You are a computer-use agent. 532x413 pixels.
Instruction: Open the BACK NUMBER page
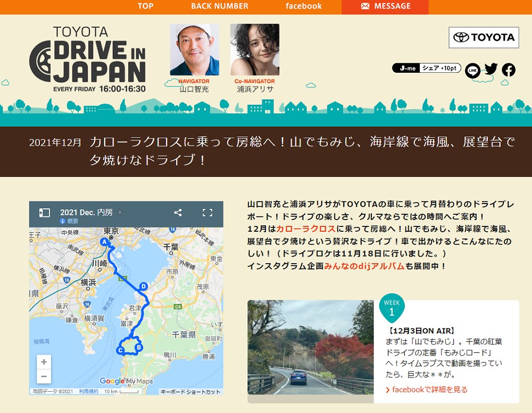pos(220,6)
